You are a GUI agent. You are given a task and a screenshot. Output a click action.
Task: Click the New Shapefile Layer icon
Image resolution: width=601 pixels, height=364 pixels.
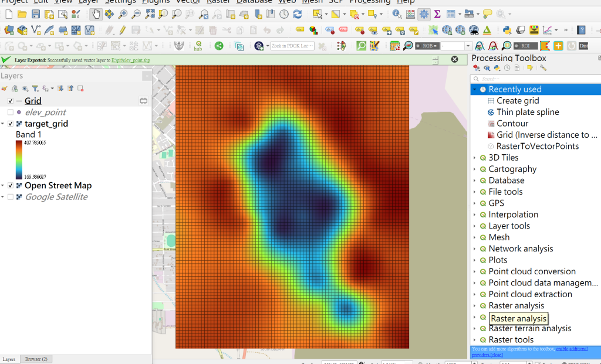[36, 30]
